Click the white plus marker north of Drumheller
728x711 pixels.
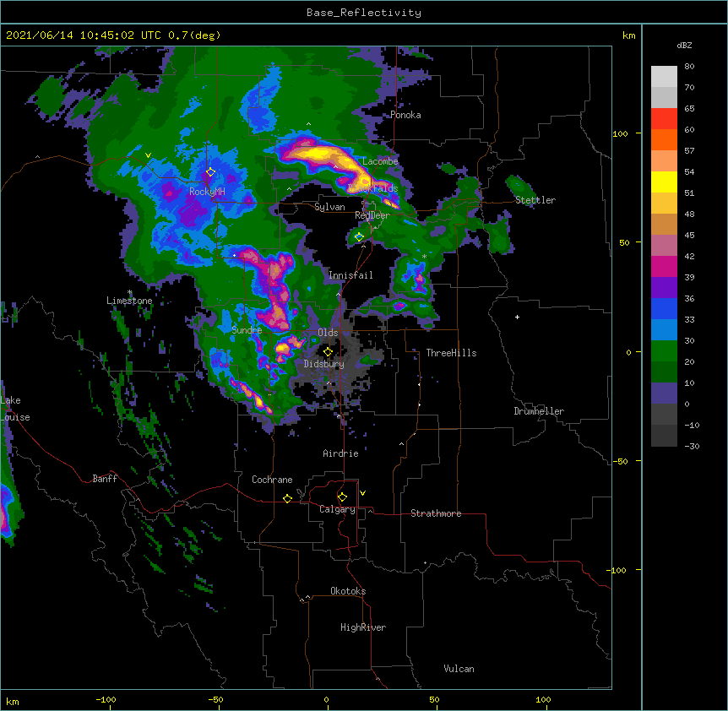(517, 317)
